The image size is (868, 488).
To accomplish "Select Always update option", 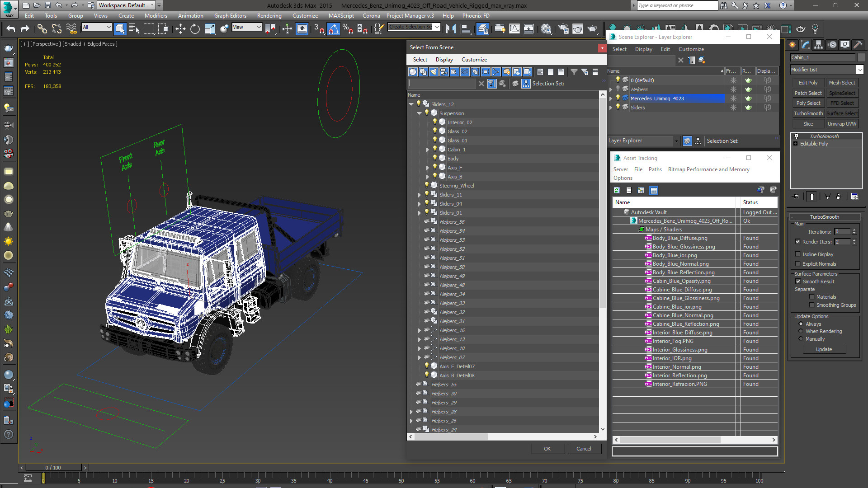I will pos(801,324).
